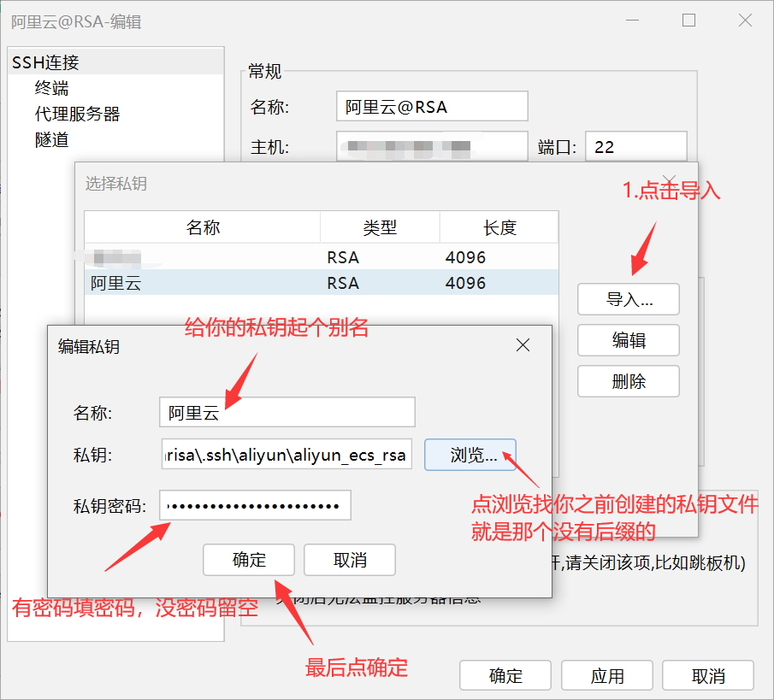
Task: Select SSH连接 in the left tree
Action: pyautogui.click(x=116, y=62)
